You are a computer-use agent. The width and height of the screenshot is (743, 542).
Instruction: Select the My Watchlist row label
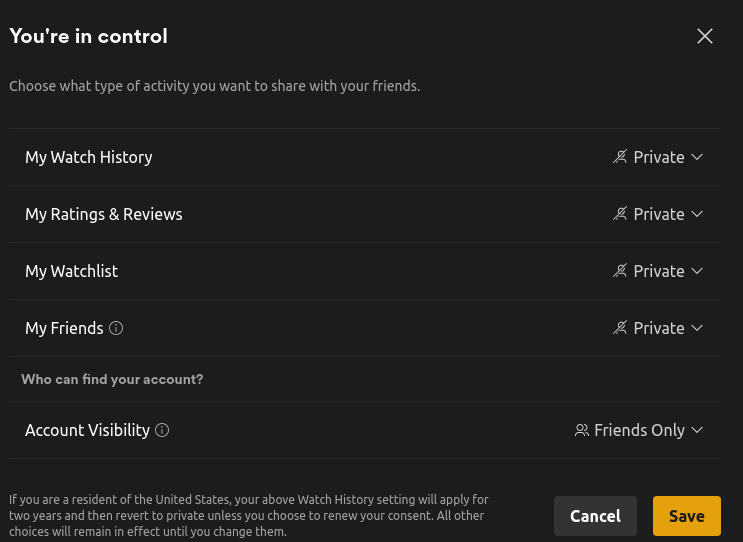72,271
